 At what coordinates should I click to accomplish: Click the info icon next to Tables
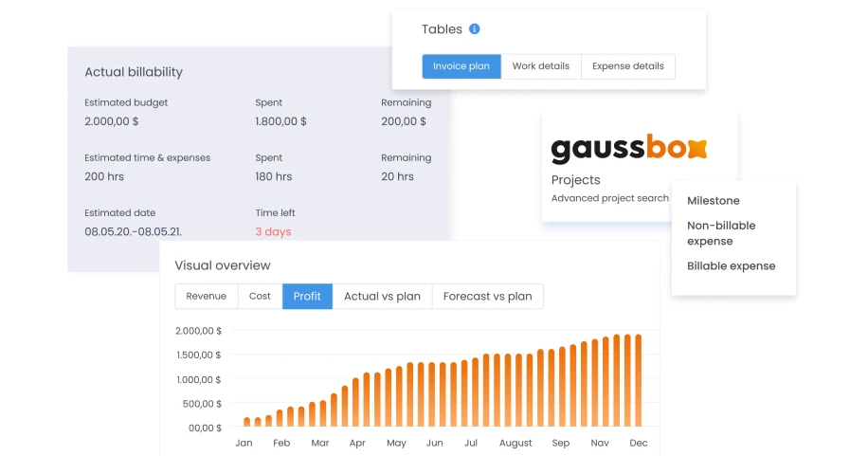tap(475, 29)
